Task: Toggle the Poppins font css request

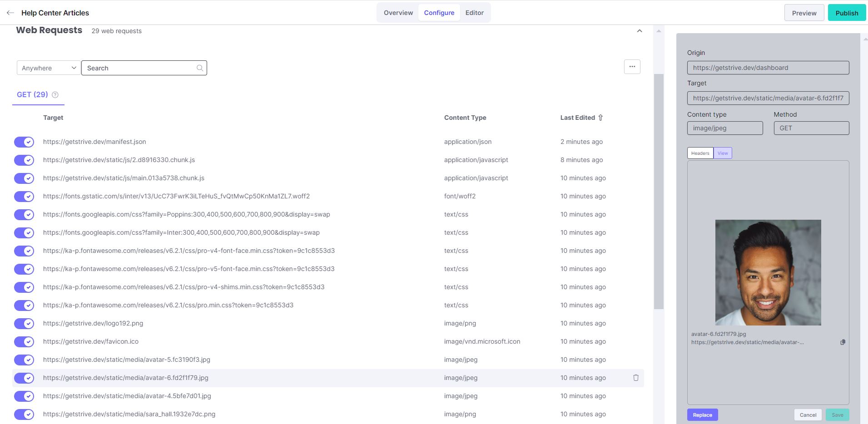Action: [x=24, y=215]
